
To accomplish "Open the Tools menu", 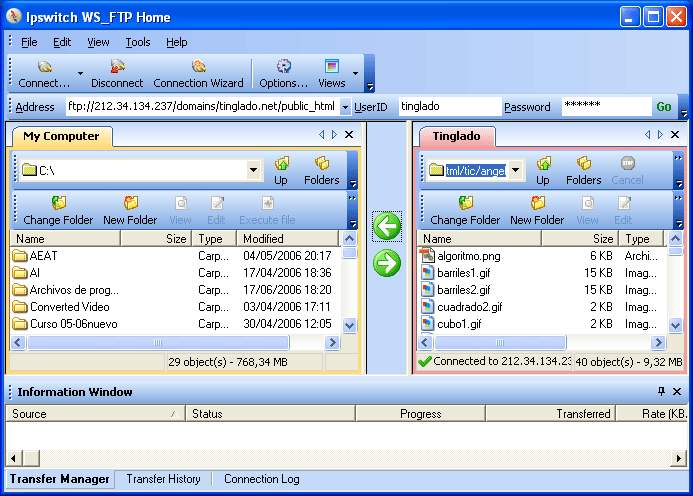I will click(x=138, y=42).
